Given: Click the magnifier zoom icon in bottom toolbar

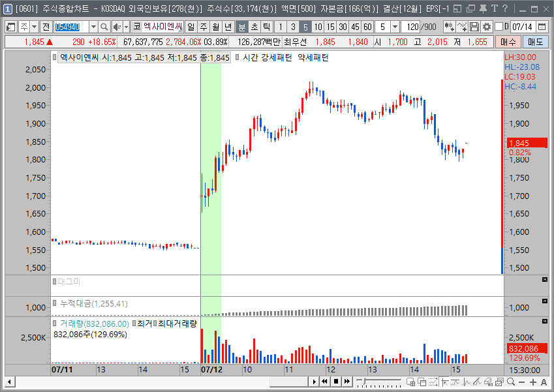Looking at the screenshot, I should coord(510,382).
